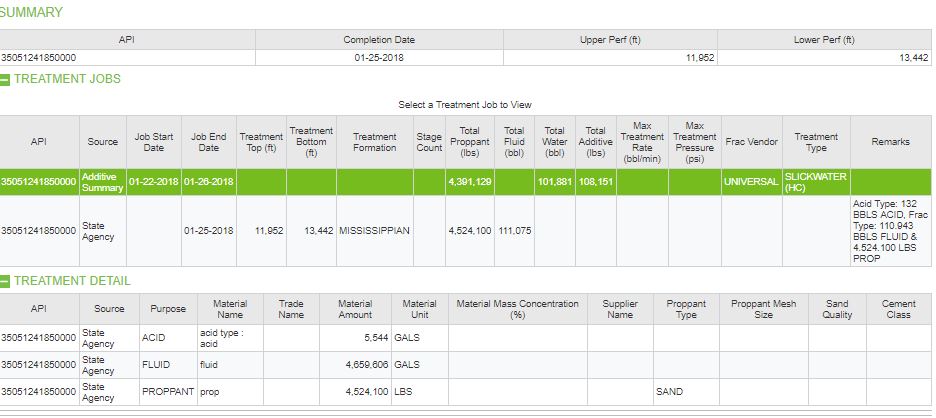This screenshot has width=936, height=418.
Task: Click the Treatment Formation column header
Action: click(x=375, y=142)
